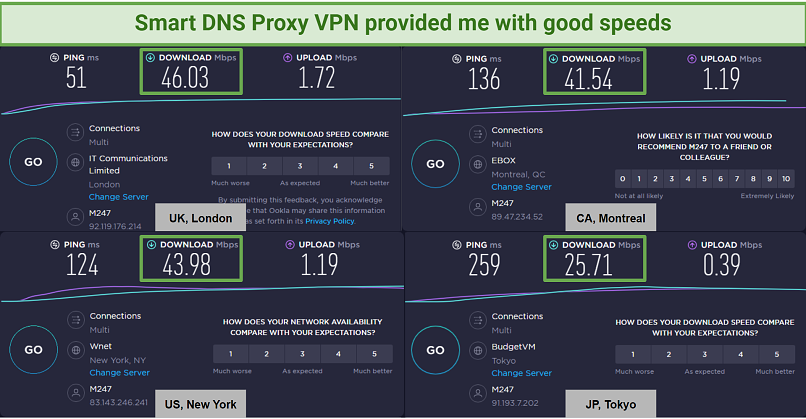
Task: Click the 41.54 download value
Action: pyautogui.click(x=588, y=80)
